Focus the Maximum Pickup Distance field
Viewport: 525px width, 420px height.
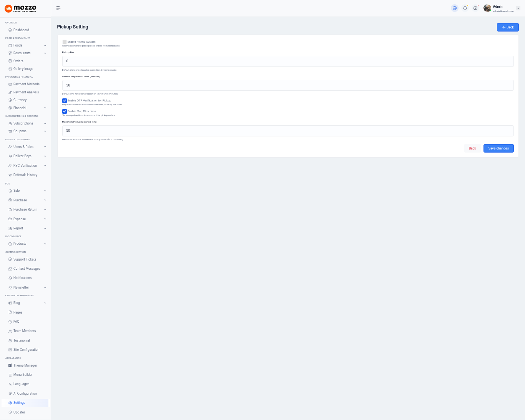(x=287, y=131)
